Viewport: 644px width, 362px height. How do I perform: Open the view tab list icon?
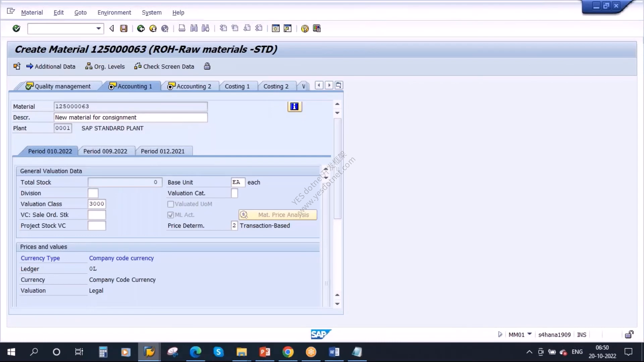point(338,85)
